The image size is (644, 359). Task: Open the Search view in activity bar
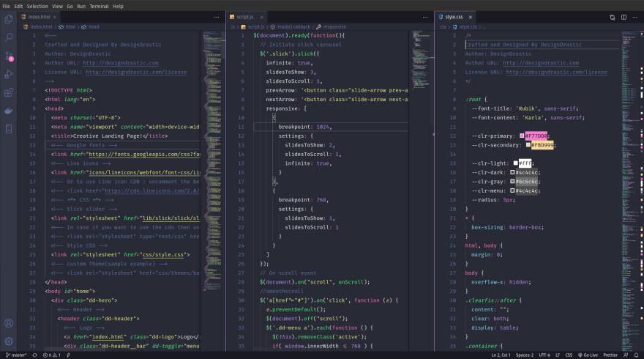pos(9,36)
